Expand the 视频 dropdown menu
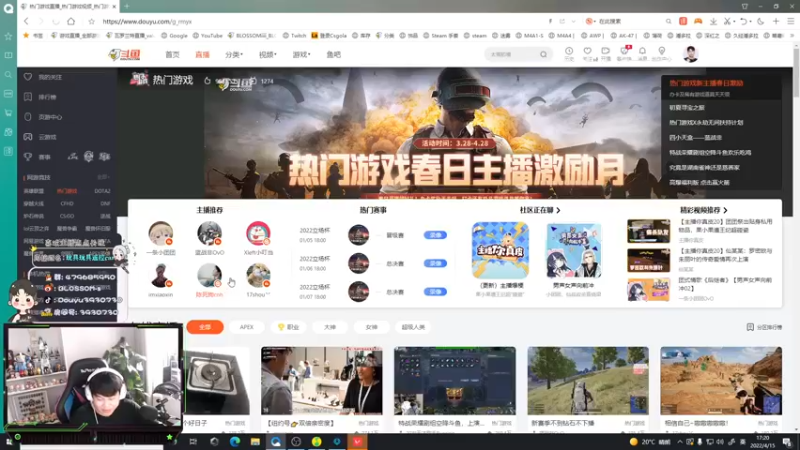Image resolution: width=800 pixels, height=450 pixels. click(267, 55)
